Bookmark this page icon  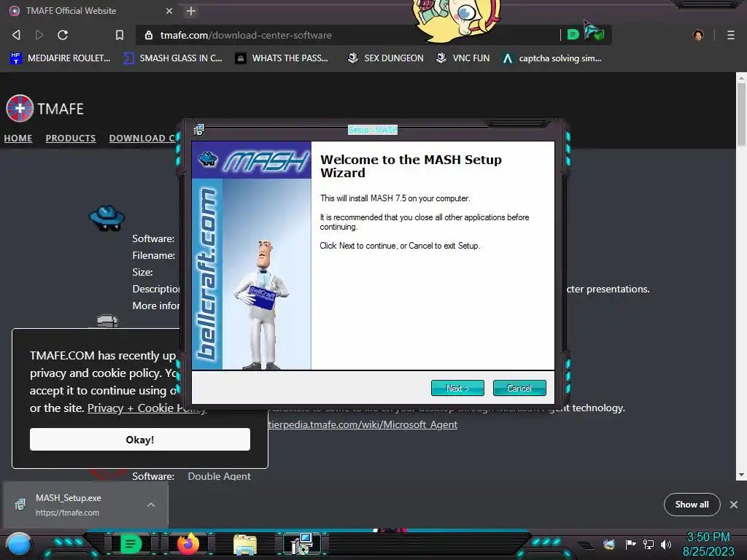[120, 35]
